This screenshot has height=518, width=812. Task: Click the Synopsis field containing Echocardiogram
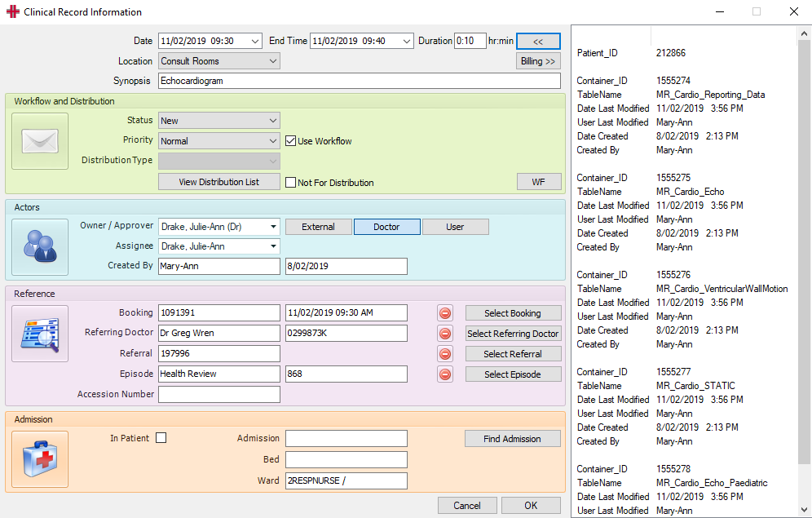pyautogui.click(x=360, y=81)
